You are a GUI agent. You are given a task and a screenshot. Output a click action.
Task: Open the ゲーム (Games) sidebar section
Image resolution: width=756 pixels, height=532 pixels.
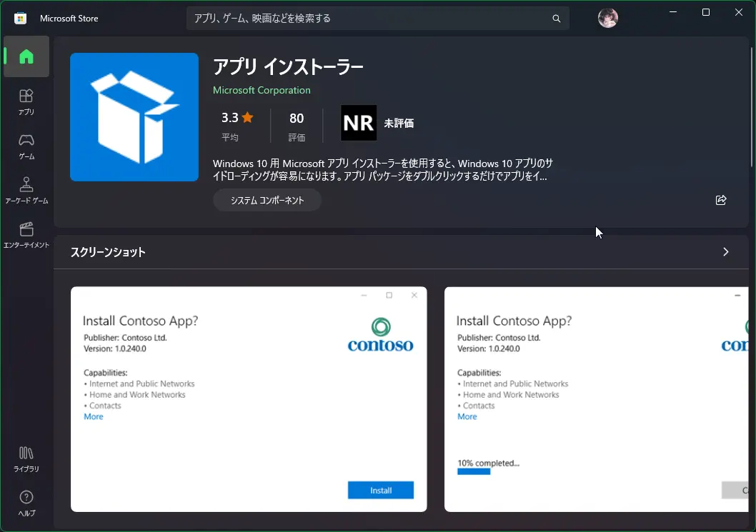click(x=26, y=146)
